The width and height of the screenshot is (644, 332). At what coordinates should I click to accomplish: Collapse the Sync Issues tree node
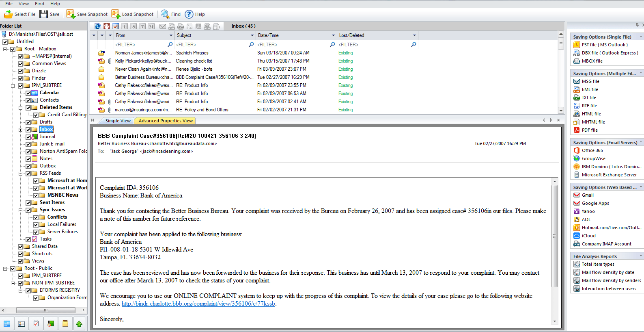click(21, 210)
